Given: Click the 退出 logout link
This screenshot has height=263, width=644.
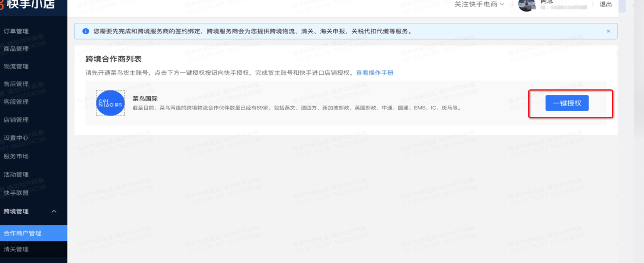Looking at the screenshot, I should (606, 4).
